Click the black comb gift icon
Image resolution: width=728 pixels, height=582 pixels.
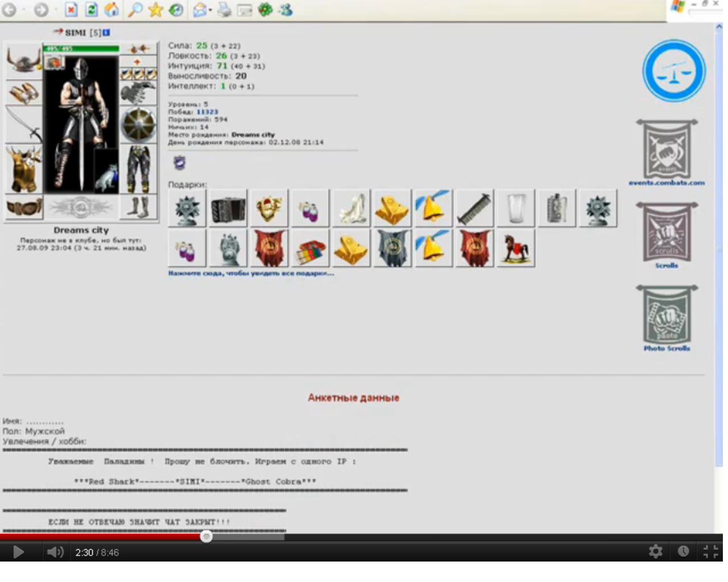(474, 209)
